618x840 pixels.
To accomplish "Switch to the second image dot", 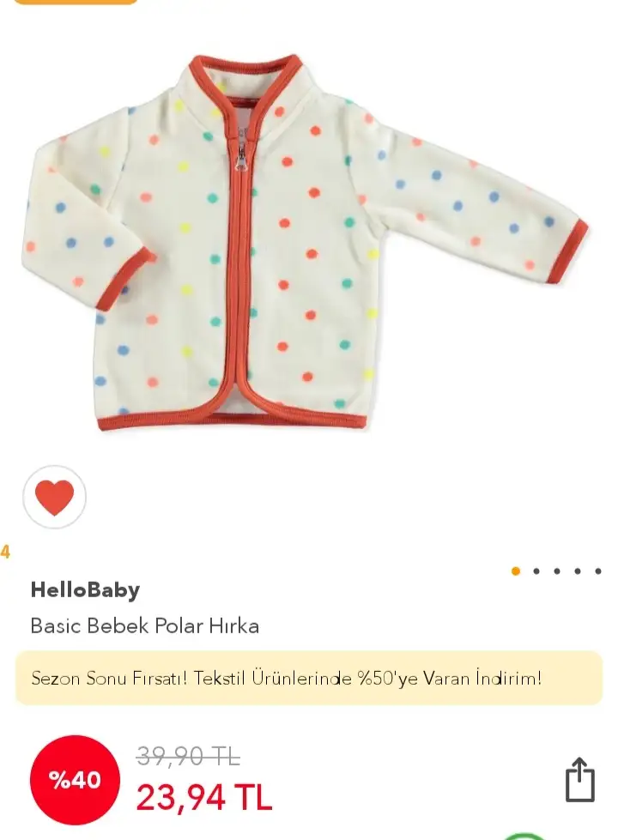I will coord(536,571).
